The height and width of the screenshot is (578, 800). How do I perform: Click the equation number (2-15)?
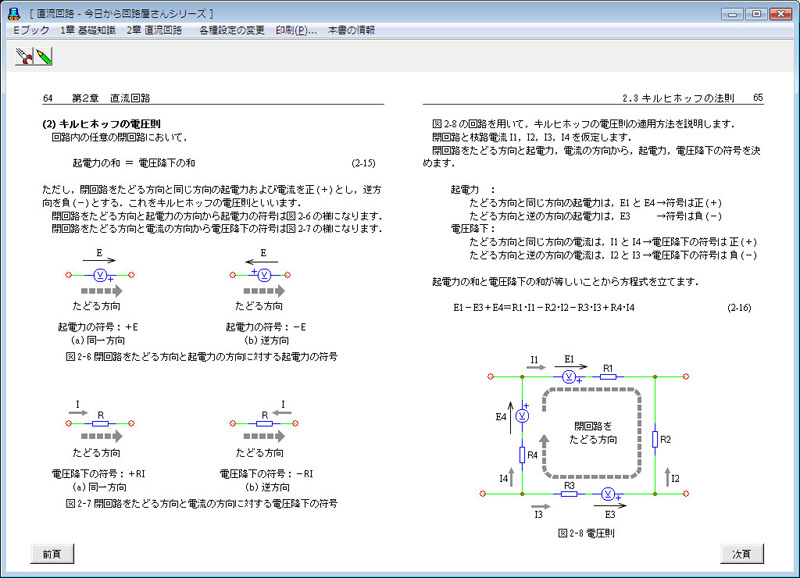coord(363,163)
